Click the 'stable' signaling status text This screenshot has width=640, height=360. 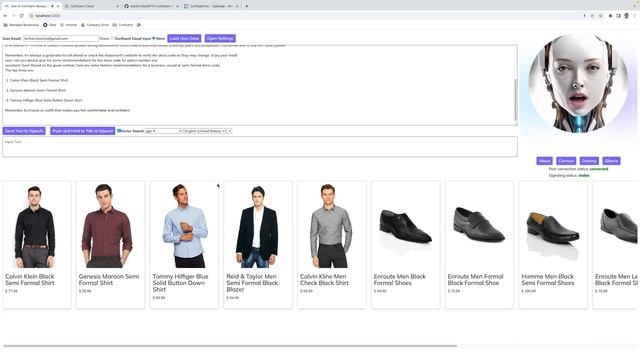pyautogui.click(x=584, y=175)
